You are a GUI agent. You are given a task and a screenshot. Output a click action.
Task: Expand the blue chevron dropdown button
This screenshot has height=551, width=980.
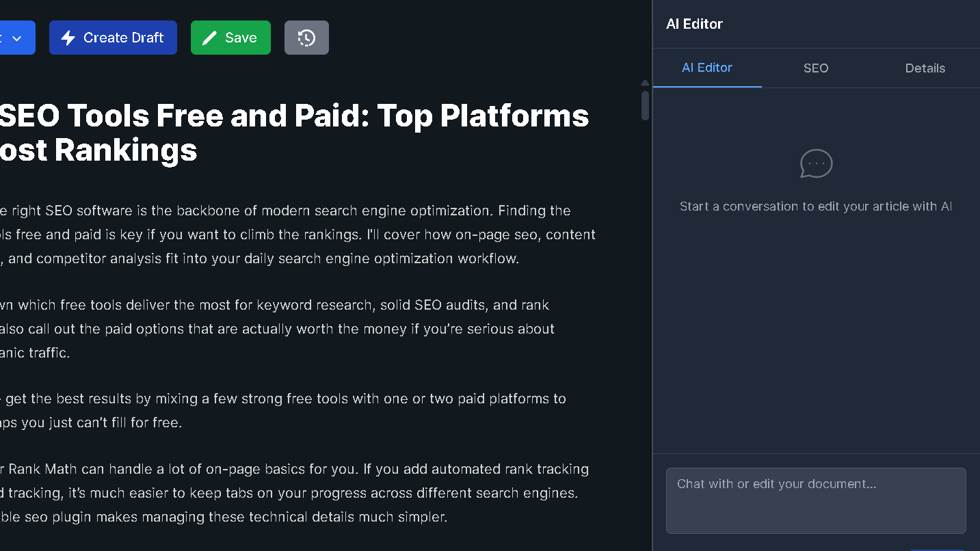[16, 38]
